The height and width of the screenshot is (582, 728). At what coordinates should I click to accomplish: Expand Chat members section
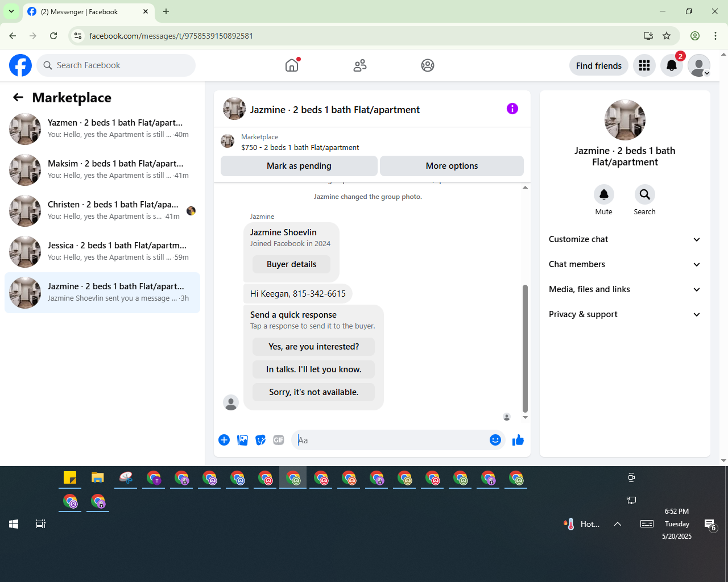[625, 264]
